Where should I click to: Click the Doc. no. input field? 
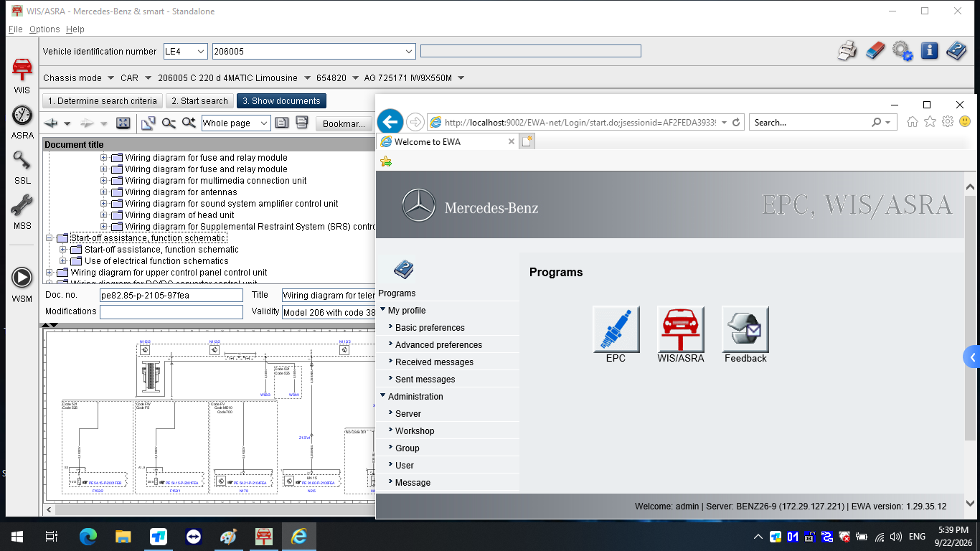click(171, 295)
